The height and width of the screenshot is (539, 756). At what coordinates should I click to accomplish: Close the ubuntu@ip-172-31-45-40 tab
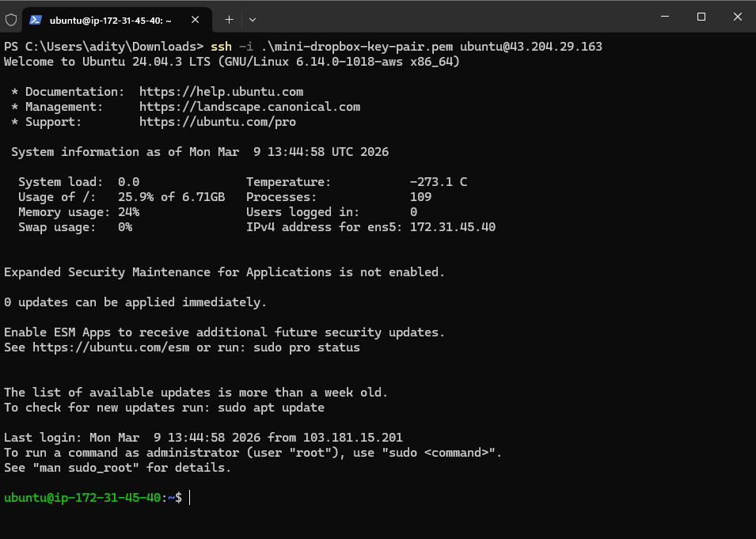(x=200, y=19)
